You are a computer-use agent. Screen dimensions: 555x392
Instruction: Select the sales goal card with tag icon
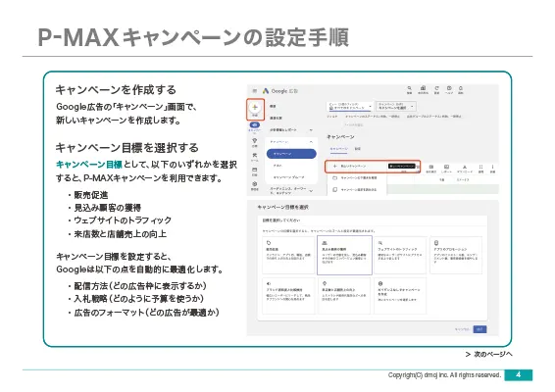pyautogui.click(x=288, y=255)
